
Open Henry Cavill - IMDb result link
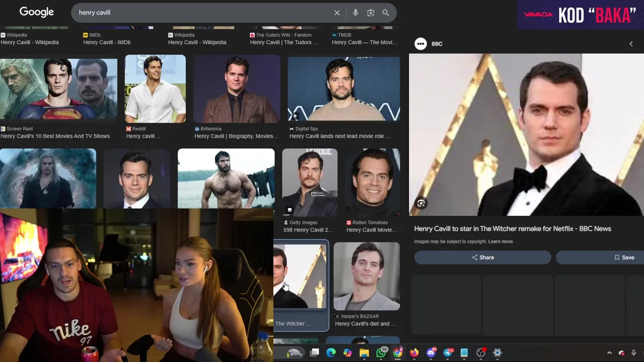pos(107,42)
